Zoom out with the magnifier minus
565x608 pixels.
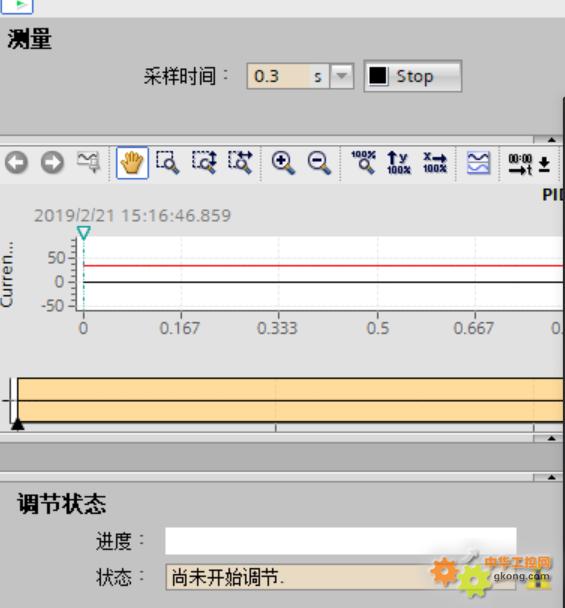[x=319, y=163]
